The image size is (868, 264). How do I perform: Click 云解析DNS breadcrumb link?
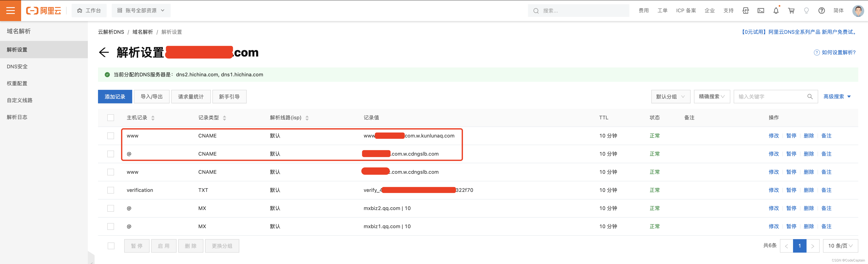[111, 32]
